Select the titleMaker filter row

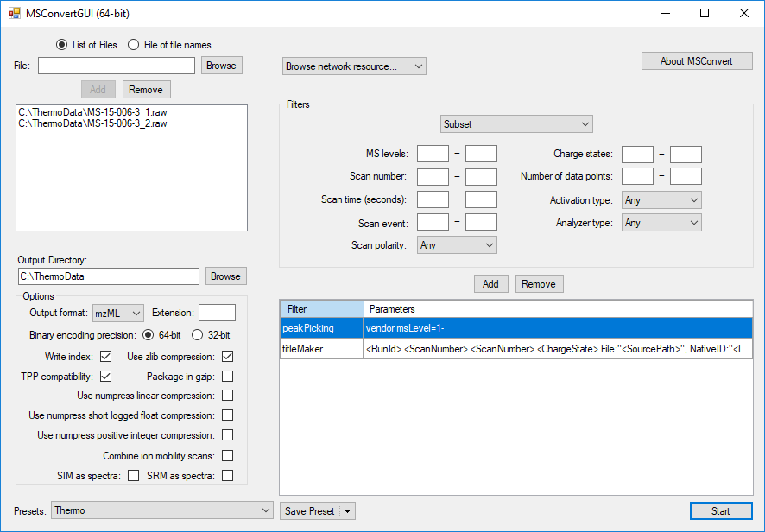516,349
